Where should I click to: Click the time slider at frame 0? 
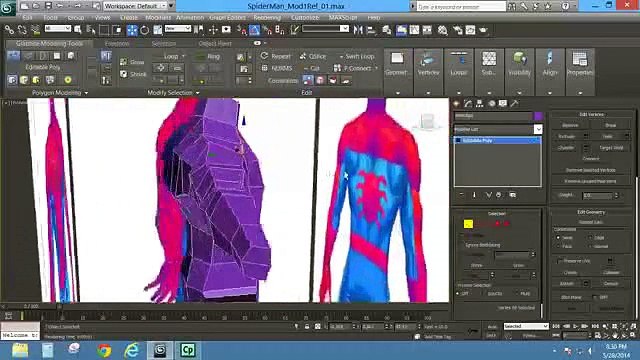pos(31,306)
